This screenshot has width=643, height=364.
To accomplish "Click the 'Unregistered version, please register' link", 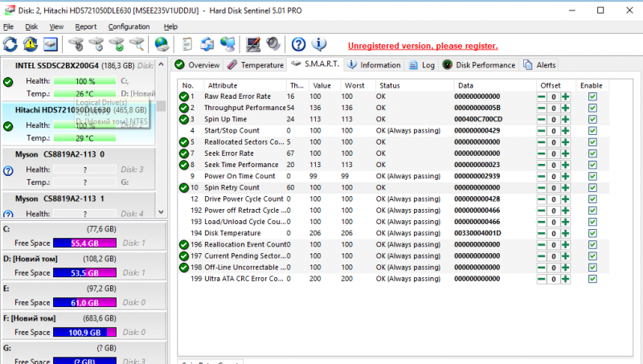I will click(423, 46).
